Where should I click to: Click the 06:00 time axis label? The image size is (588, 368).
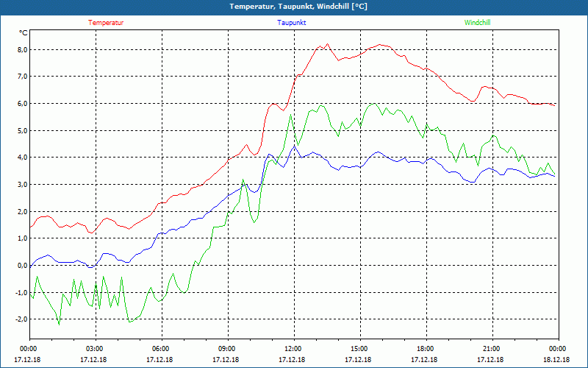click(x=159, y=349)
